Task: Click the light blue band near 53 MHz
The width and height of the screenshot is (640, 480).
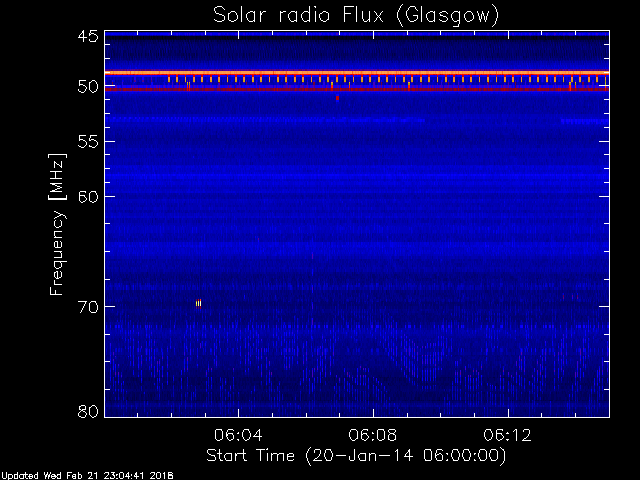Action: click(x=300, y=119)
